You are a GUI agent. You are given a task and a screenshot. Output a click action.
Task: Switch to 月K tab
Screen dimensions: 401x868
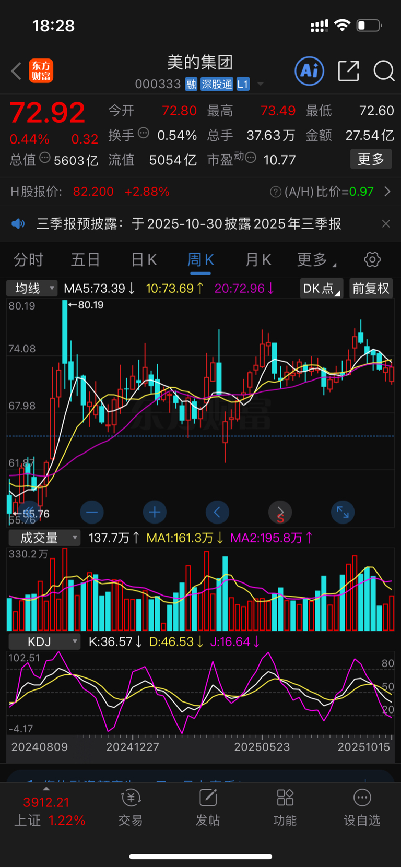[258, 260]
